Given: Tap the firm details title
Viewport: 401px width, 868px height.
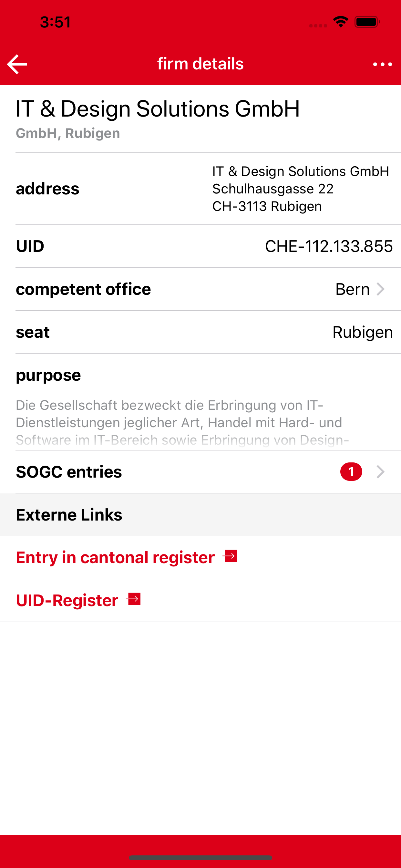Looking at the screenshot, I should pyautogui.click(x=200, y=64).
